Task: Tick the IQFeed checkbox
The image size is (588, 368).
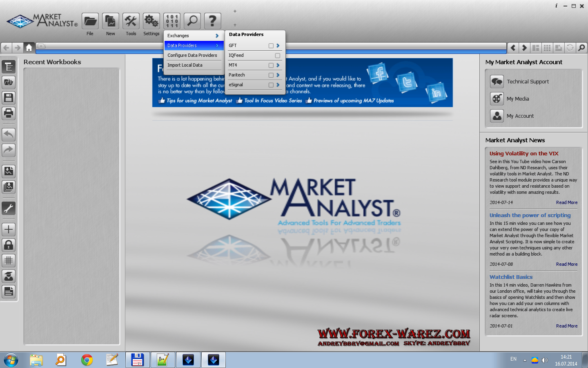Action: 278,56
